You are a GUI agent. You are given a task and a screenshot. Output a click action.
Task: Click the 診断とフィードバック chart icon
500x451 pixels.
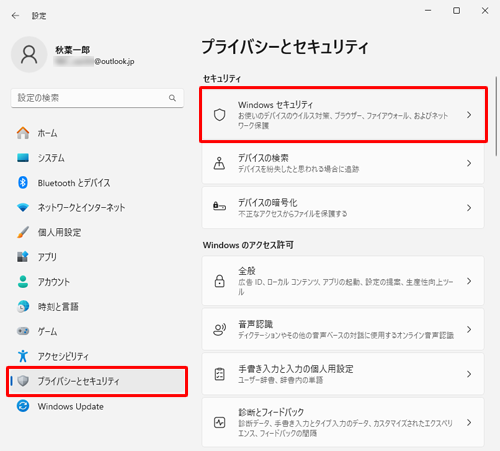tap(219, 423)
